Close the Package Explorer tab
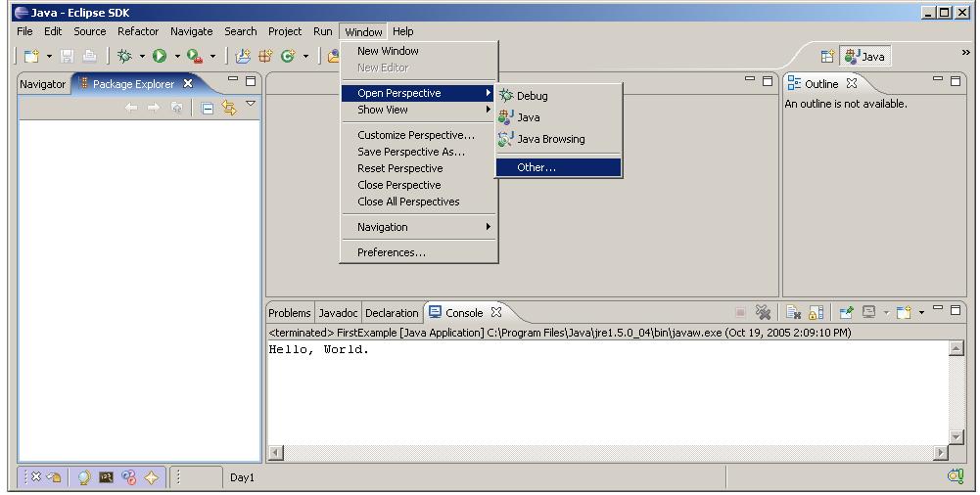The width and height of the screenshot is (980, 495). click(x=188, y=83)
